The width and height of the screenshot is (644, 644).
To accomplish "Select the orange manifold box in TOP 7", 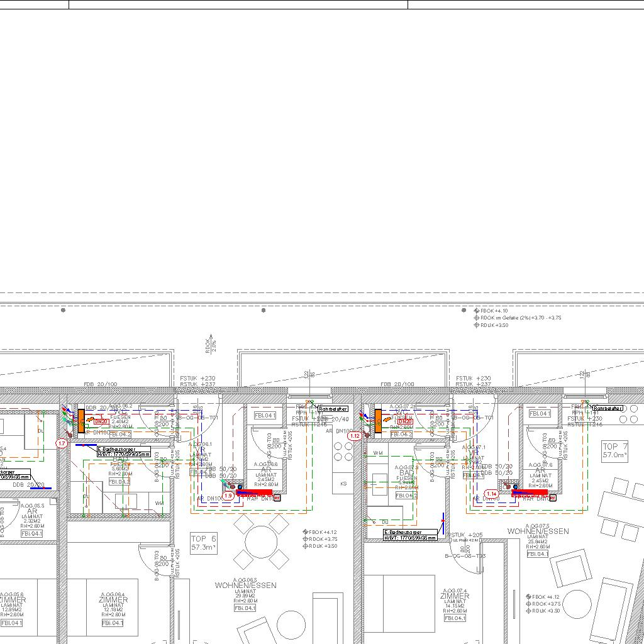I will click(x=378, y=420).
